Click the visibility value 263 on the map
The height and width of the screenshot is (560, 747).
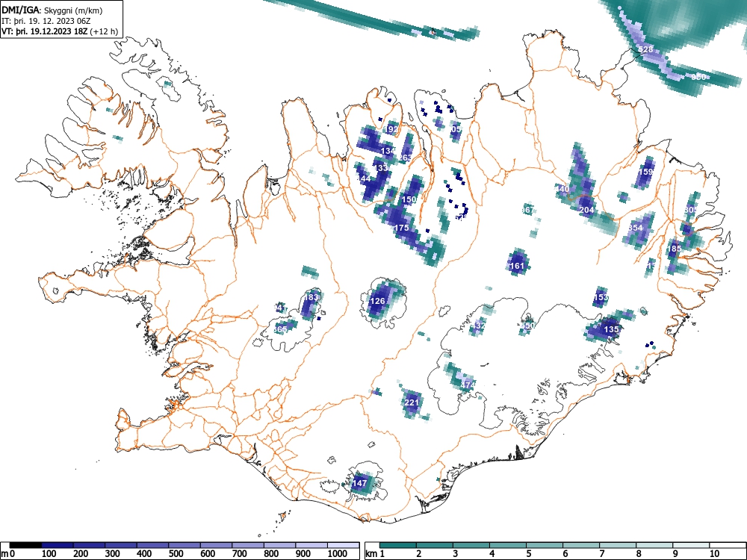405,158
